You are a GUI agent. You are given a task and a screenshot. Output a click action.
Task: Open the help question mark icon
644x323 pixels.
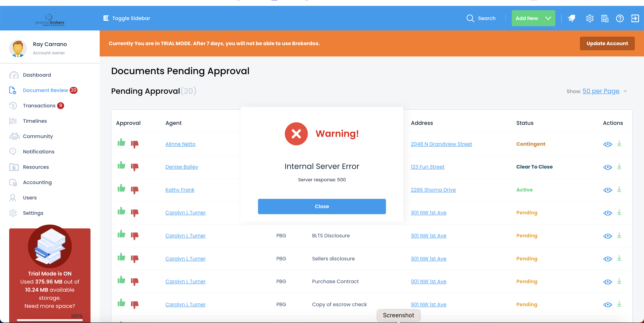pyautogui.click(x=620, y=18)
